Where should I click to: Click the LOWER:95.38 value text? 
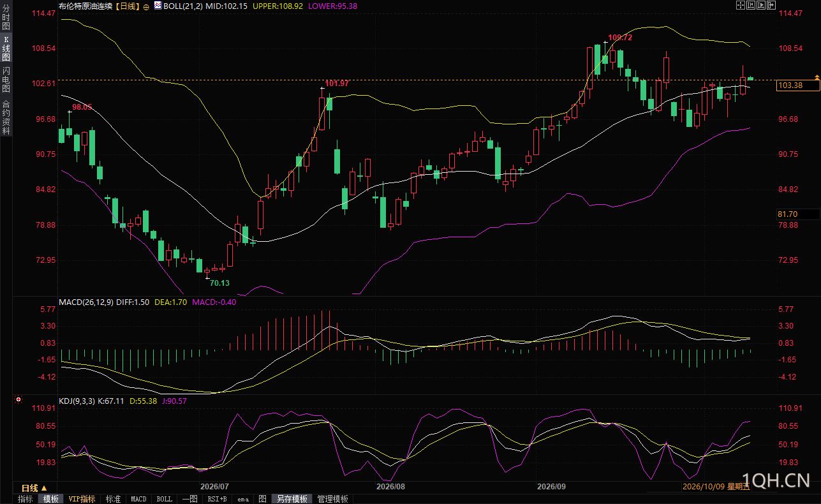pyautogui.click(x=332, y=6)
